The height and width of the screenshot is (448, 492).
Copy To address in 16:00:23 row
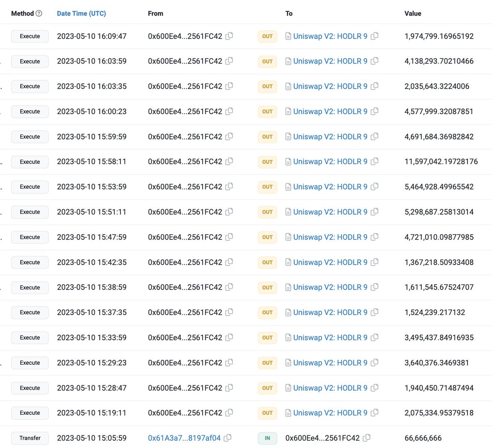click(x=374, y=111)
